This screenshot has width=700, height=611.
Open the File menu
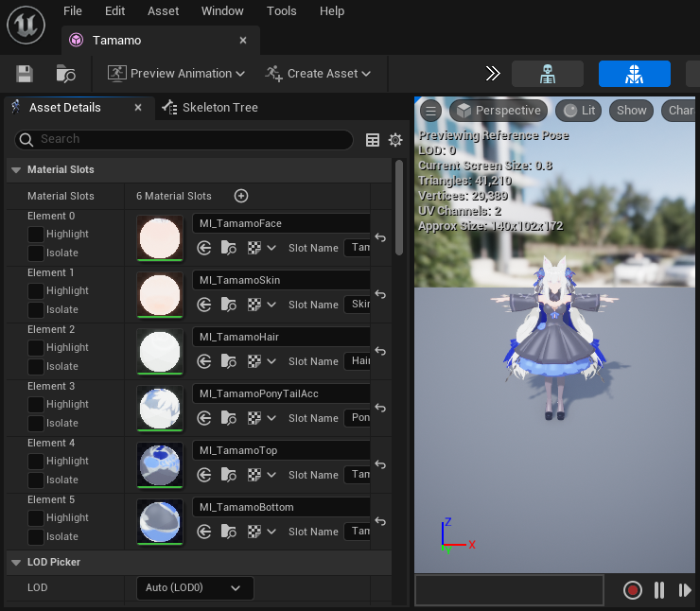(x=73, y=11)
